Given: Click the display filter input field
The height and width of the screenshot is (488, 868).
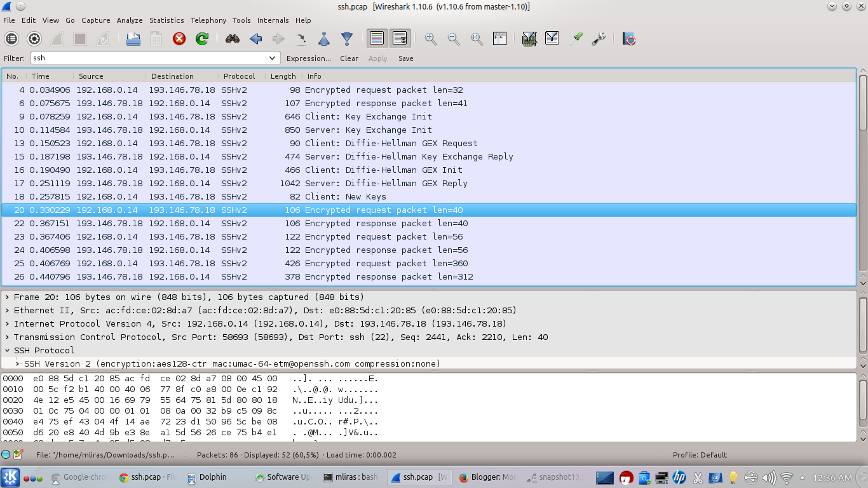Looking at the screenshot, I should 149,58.
